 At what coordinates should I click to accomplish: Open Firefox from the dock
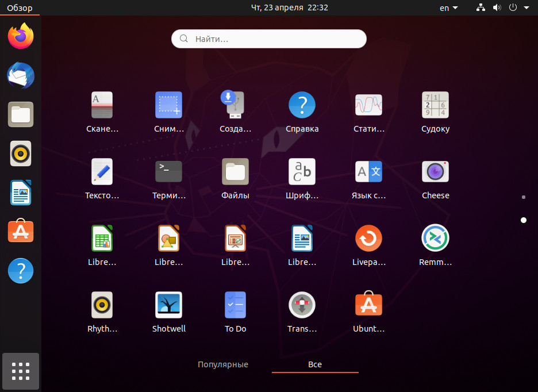coord(21,36)
